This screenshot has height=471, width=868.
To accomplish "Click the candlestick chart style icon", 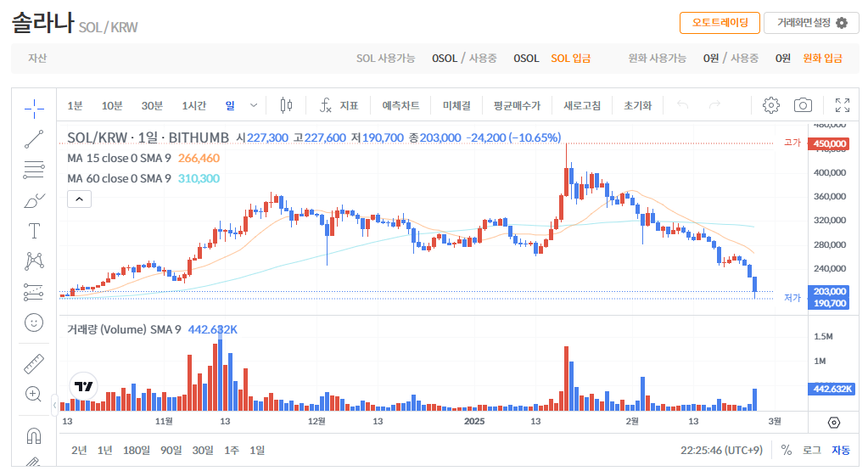I will [x=286, y=105].
